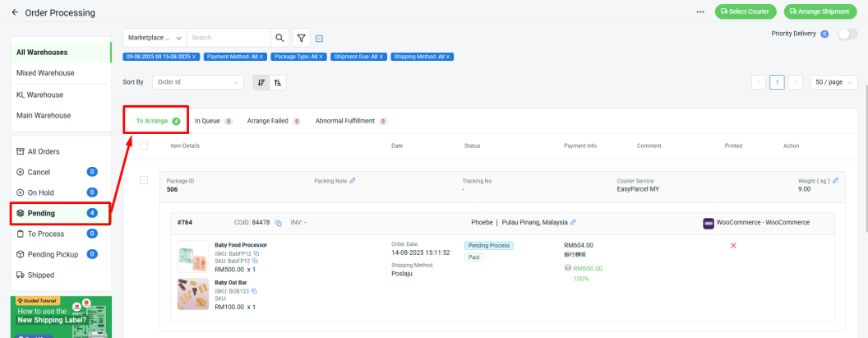Tick the select-all checkbox in header
This screenshot has height=338, width=868.
pyautogui.click(x=144, y=146)
